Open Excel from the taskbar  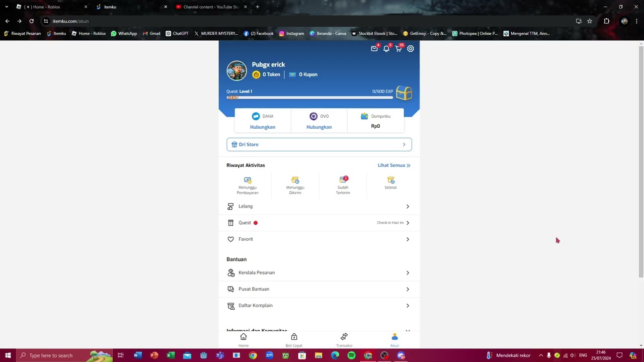pyautogui.click(x=171, y=355)
